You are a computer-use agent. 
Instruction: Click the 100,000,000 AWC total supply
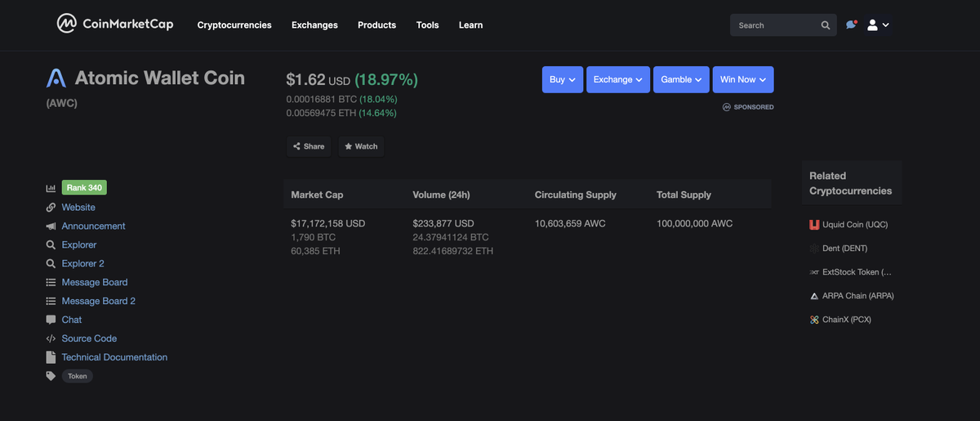coord(695,224)
